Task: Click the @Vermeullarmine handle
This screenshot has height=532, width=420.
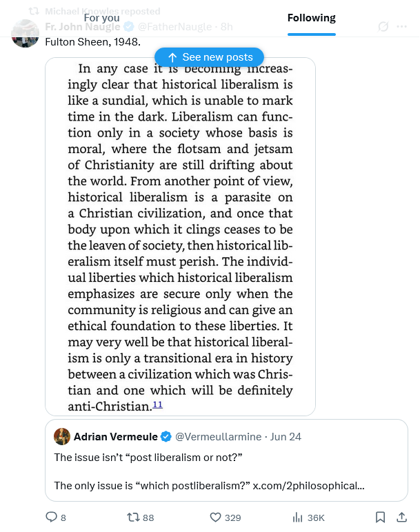Action: (x=218, y=437)
